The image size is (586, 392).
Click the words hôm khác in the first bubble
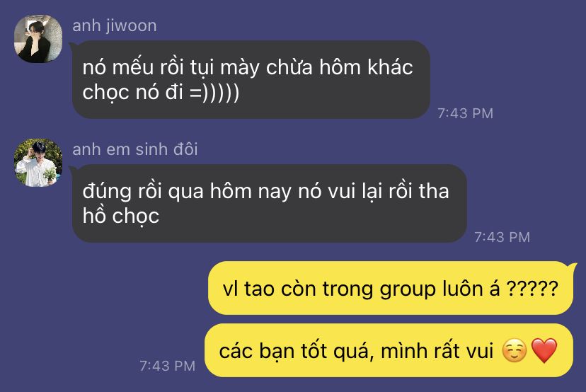366,67
